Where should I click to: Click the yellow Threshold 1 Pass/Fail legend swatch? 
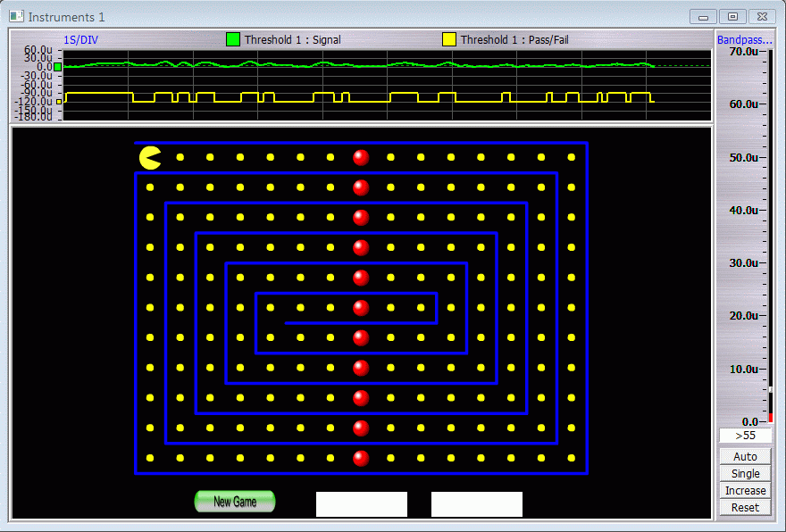click(449, 39)
